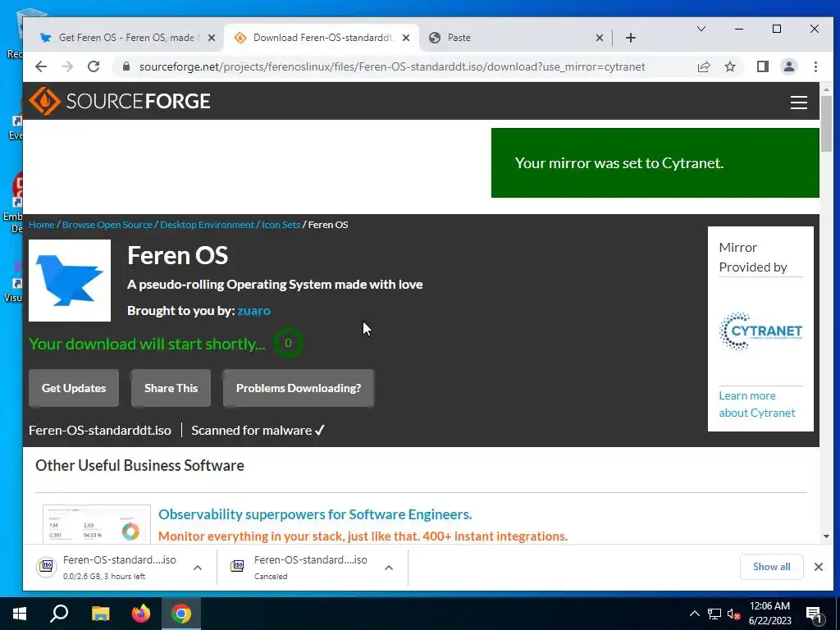View site security lock info
Viewport: 840px width, 630px height.
click(126, 66)
